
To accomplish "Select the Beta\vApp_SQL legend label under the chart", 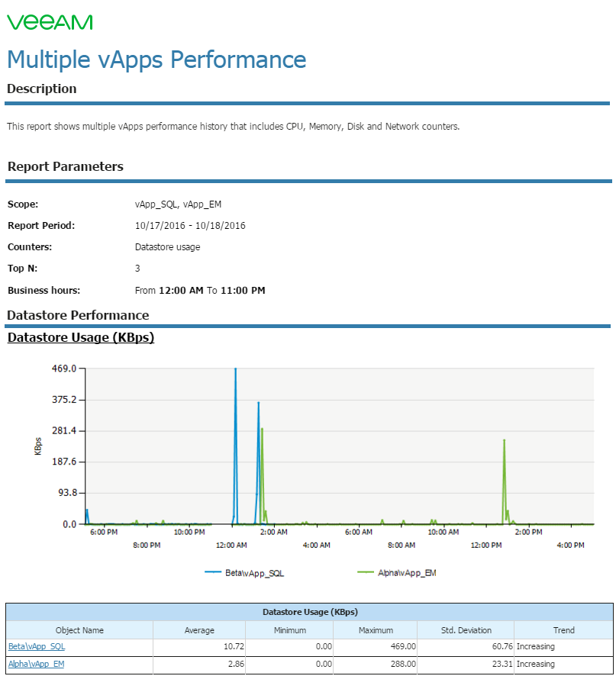I will [254, 573].
